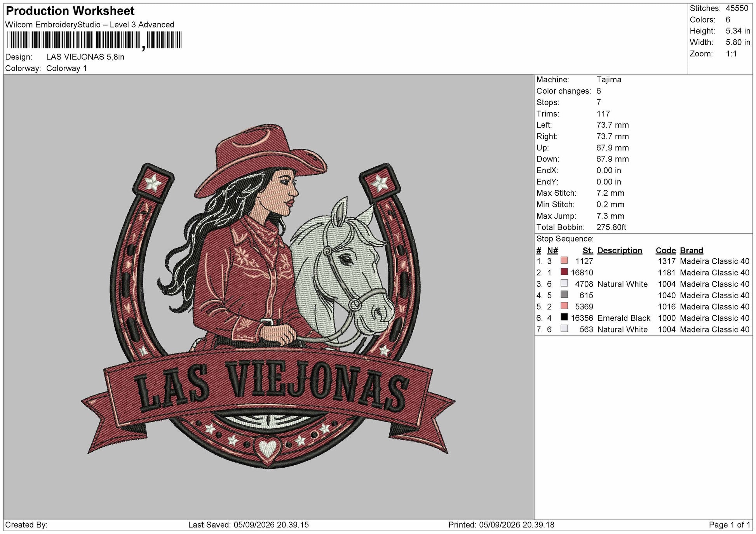
Task: Click the Description column header
Action: point(620,250)
